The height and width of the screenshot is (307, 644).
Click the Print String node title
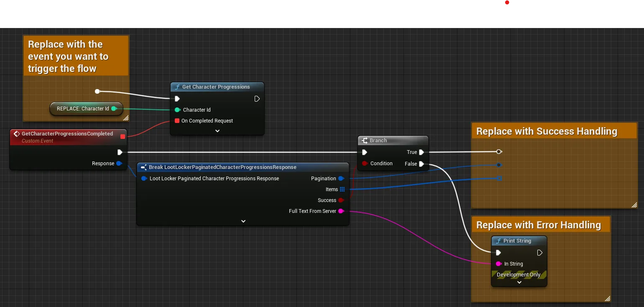pyautogui.click(x=517, y=241)
